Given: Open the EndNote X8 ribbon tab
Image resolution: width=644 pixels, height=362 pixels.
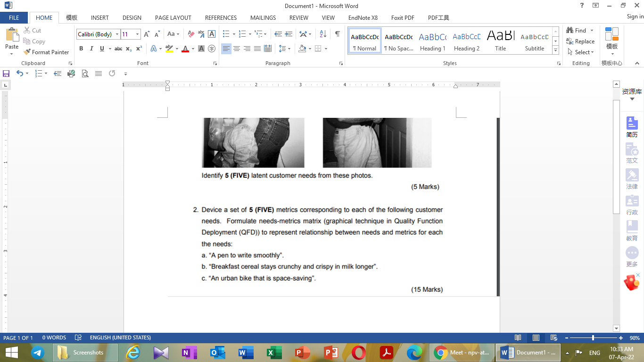Looking at the screenshot, I should point(363,17).
